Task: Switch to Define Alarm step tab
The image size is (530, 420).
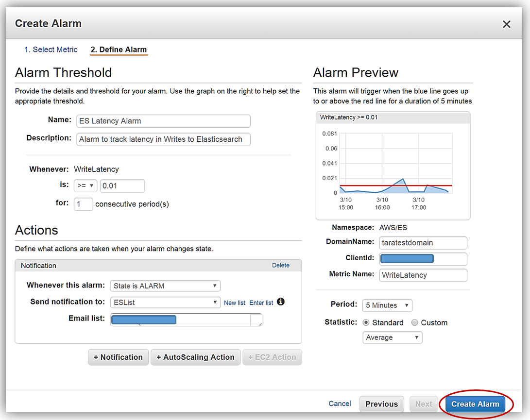Action: tap(119, 50)
